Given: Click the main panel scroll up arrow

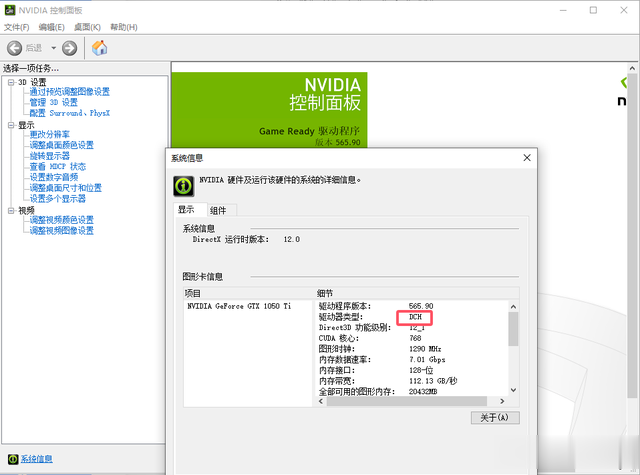Looking at the screenshot, I should (x=632, y=68).
